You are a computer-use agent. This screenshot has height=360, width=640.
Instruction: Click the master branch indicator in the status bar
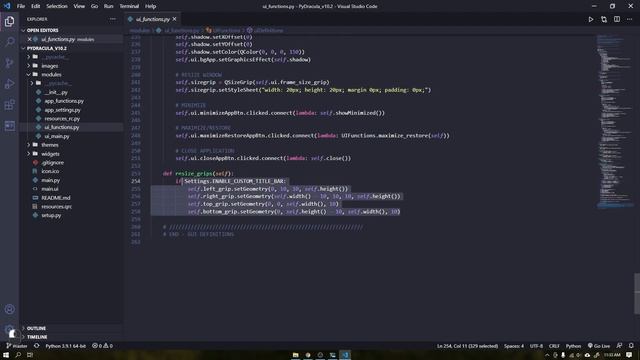[x=17, y=346]
